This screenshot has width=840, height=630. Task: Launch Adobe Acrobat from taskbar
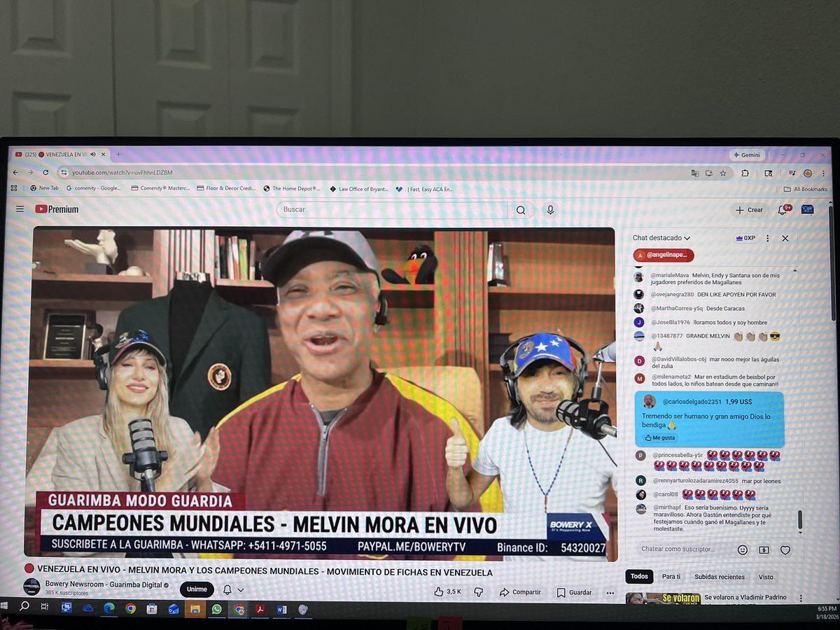point(260,610)
